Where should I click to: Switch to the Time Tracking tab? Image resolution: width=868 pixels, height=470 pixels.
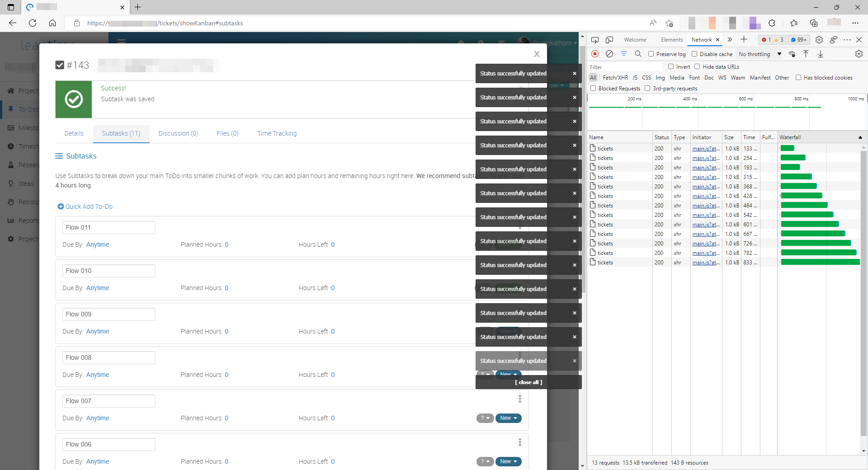277,133
